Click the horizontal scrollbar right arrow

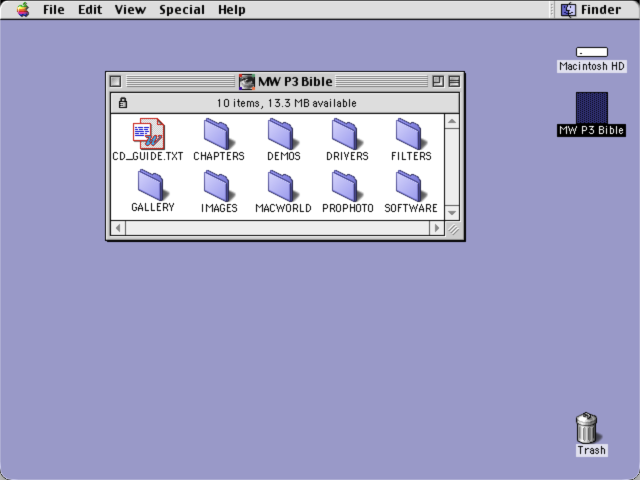(x=437, y=228)
